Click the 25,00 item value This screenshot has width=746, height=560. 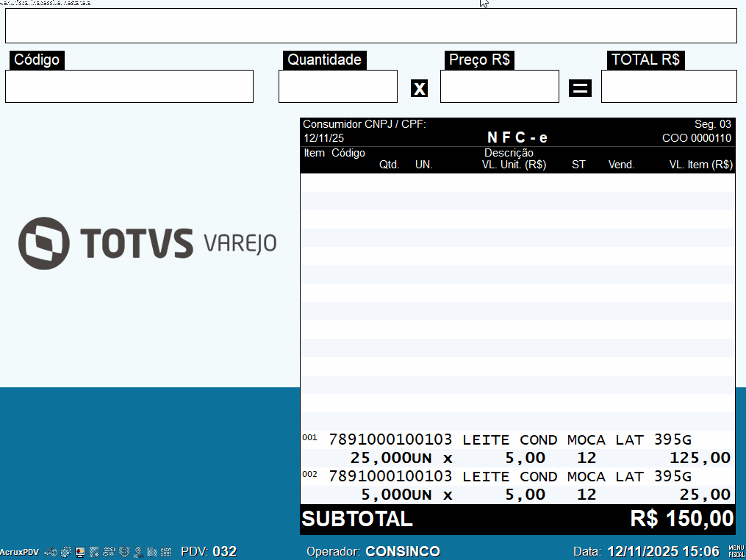pyautogui.click(x=705, y=495)
